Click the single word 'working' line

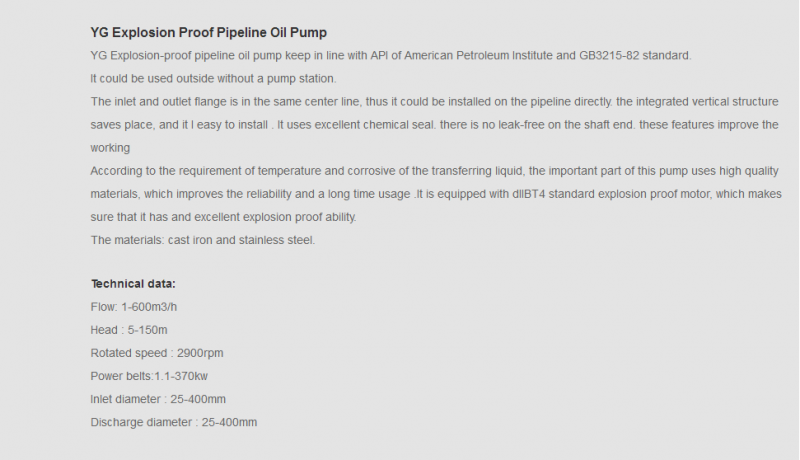click(110, 148)
